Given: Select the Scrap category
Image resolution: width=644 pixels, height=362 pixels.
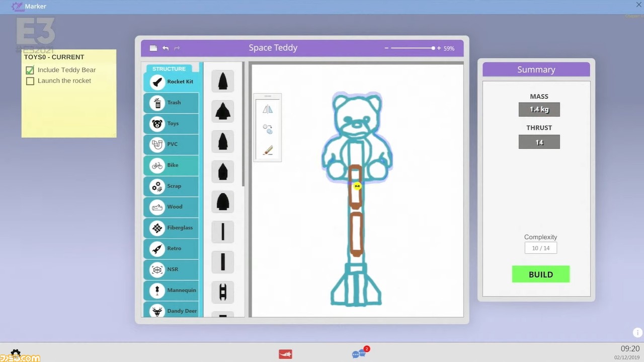Looking at the screenshot, I should 171,186.
